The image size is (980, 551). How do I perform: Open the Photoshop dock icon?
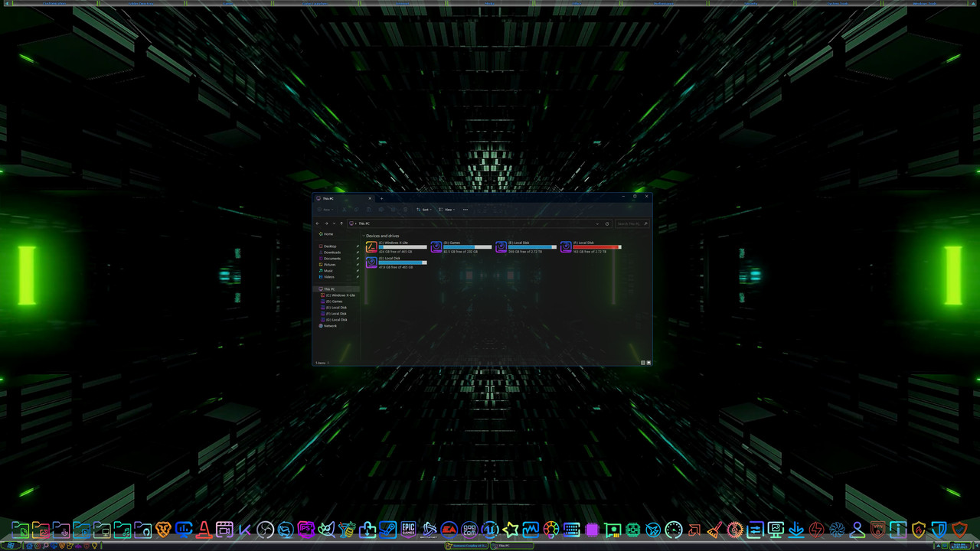(305, 529)
